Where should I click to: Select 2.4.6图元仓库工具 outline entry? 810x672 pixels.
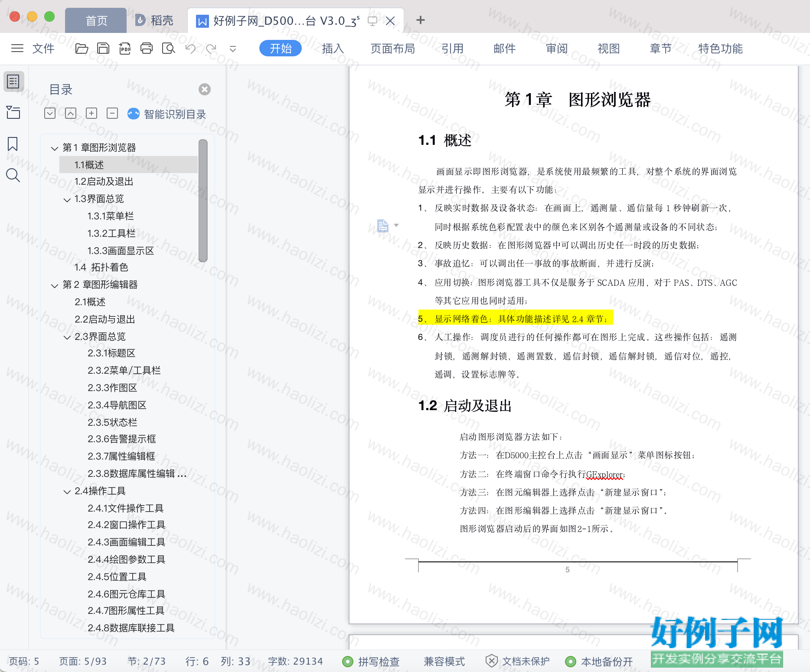(127, 594)
